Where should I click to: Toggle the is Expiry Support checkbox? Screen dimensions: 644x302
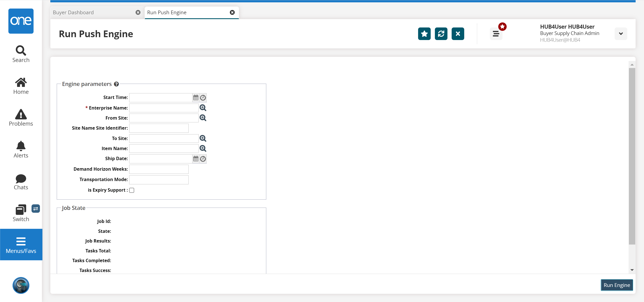click(132, 190)
